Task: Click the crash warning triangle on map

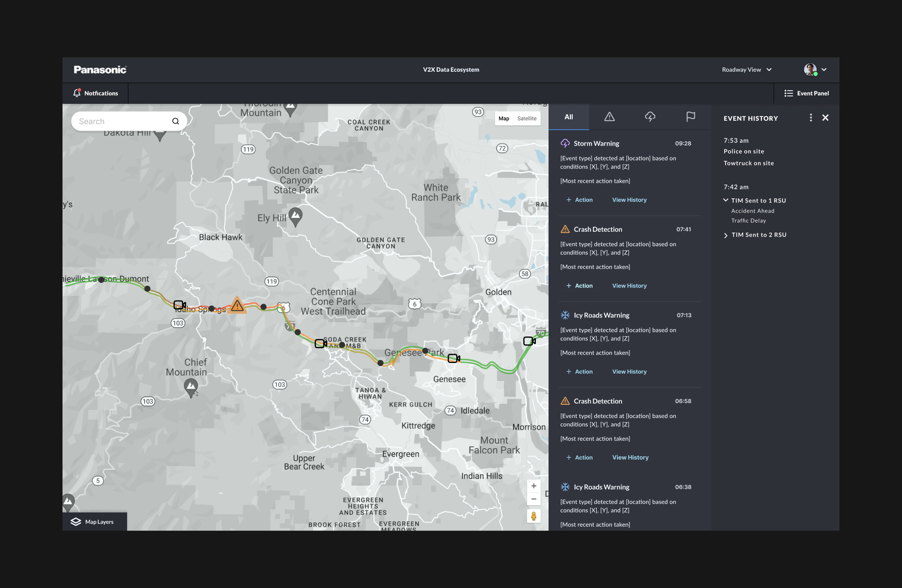Action: [x=237, y=305]
